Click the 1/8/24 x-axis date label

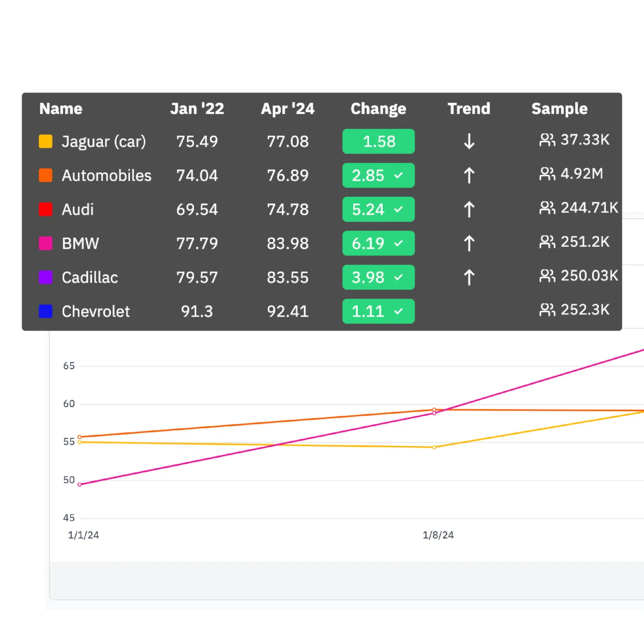tap(438, 535)
